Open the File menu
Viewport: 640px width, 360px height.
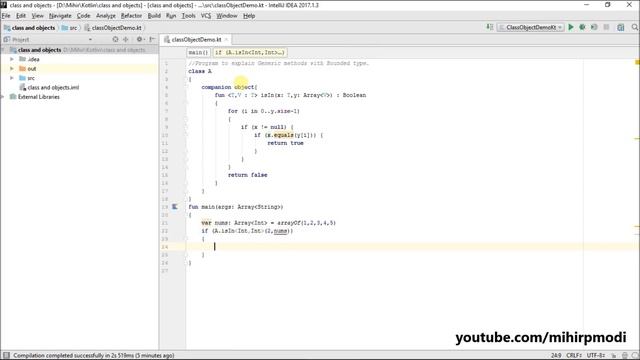[x=6, y=16]
